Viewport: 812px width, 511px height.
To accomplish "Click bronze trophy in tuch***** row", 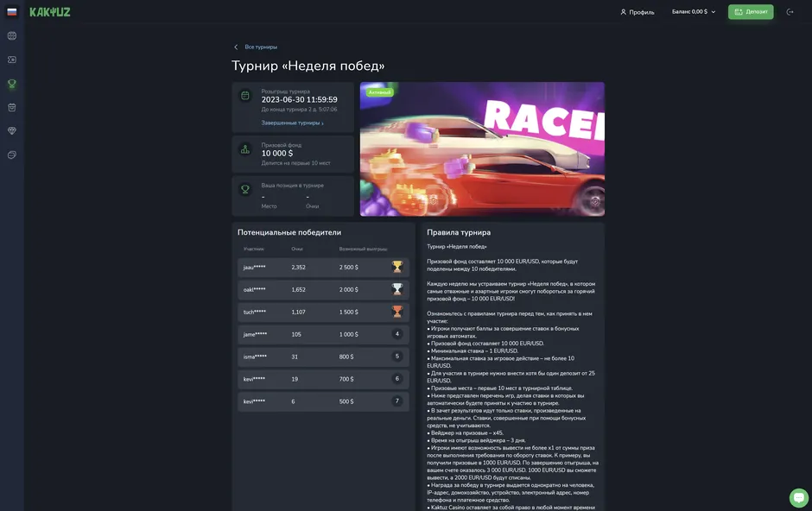I will [397, 311].
